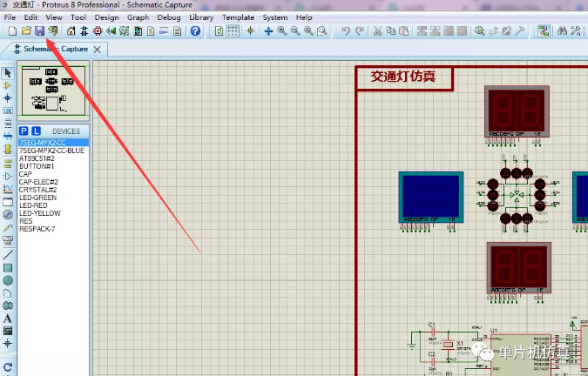
Task: Click the Zoom In magnifier icon
Action: pos(282,31)
